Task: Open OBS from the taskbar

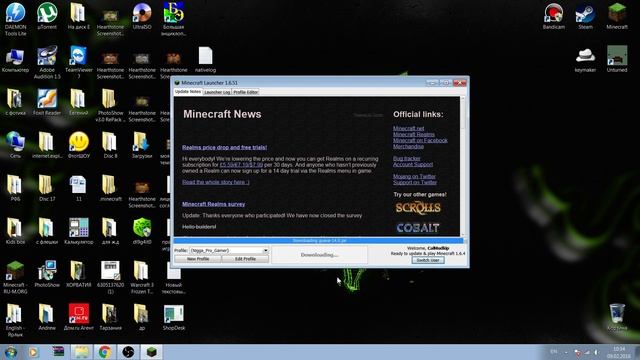Action: 128,352
